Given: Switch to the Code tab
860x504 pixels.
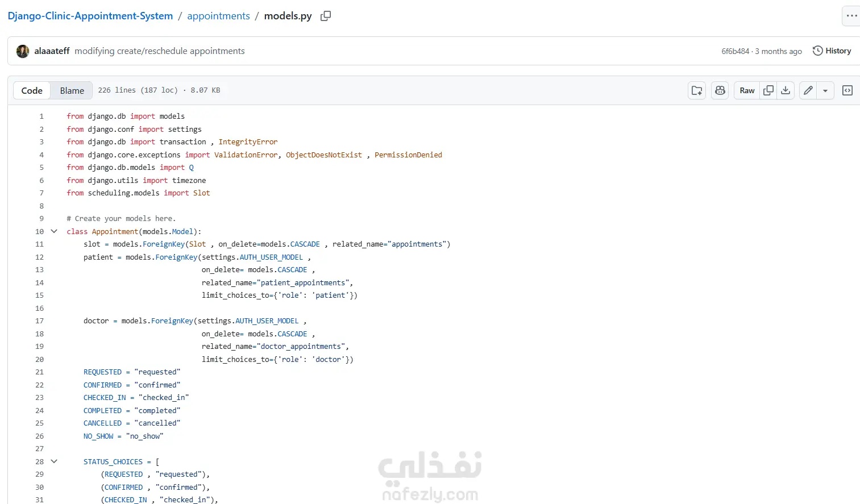Looking at the screenshot, I should click(x=32, y=90).
